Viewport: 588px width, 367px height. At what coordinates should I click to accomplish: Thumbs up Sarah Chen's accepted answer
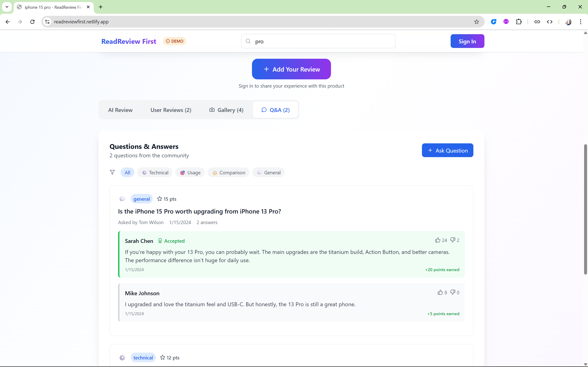tap(438, 240)
